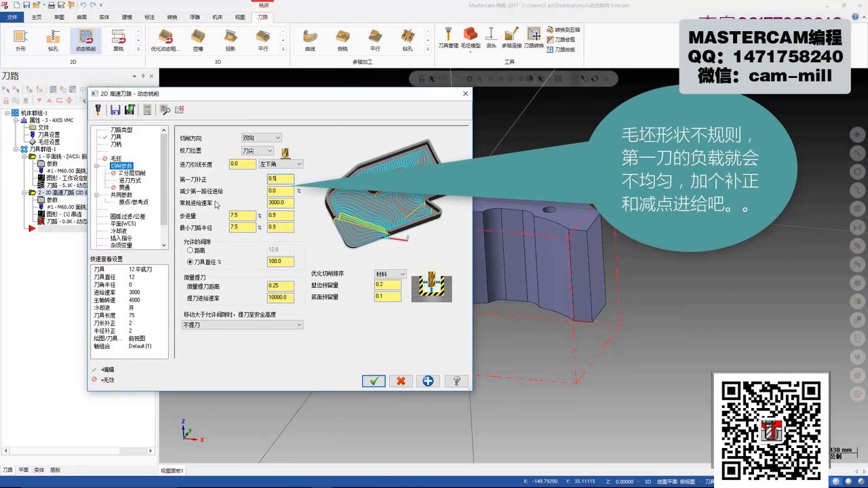Viewport: 868px width, 488px height.
Task: Click the 壁边预留量 input field
Action: (x=388, y=285)
